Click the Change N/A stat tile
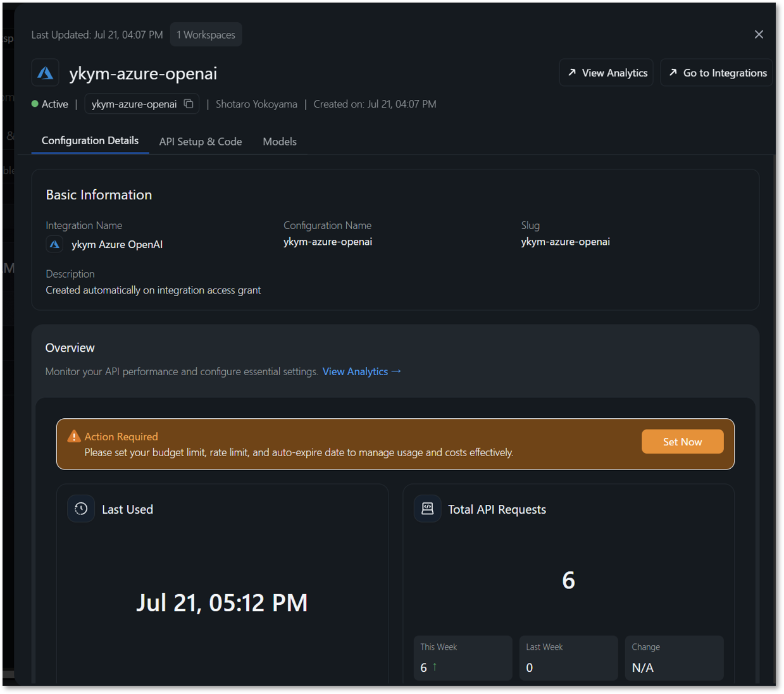784x694 pixels. [x=674, y=658]
